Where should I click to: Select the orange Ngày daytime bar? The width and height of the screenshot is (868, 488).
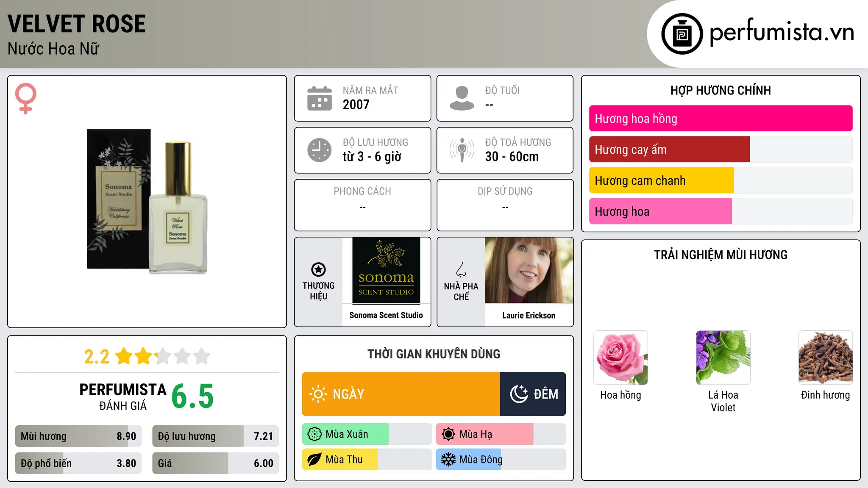click(401, 394)
